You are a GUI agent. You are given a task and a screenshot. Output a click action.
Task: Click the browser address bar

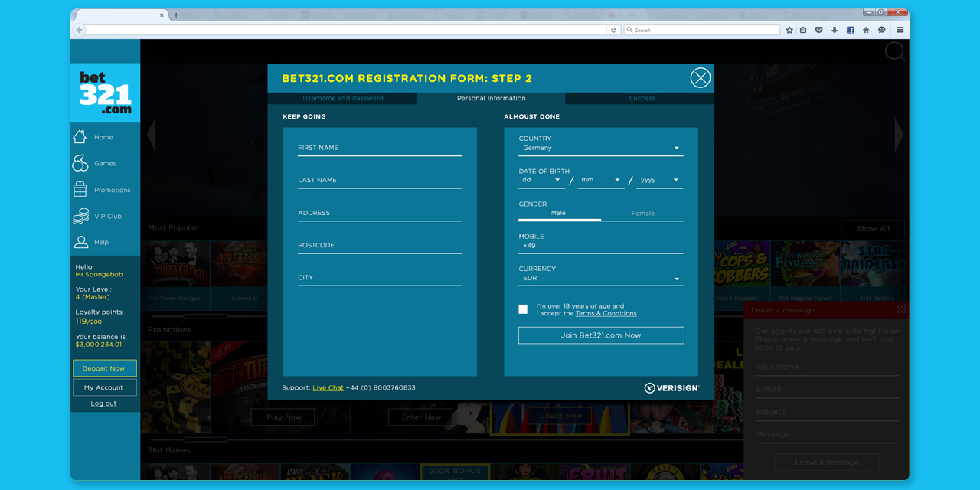348,30
